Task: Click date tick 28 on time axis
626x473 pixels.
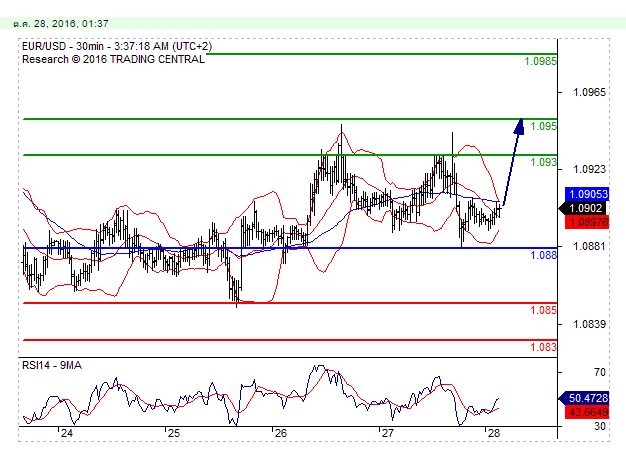Action: click(x=494, y=433)
